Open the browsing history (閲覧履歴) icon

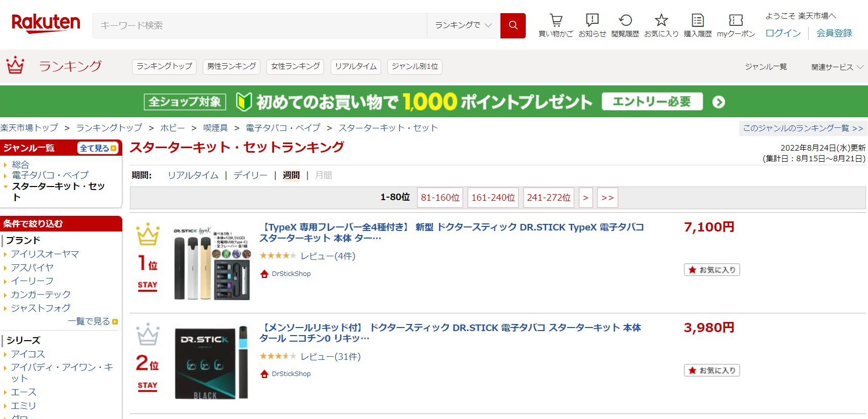(x=625, y=20)
